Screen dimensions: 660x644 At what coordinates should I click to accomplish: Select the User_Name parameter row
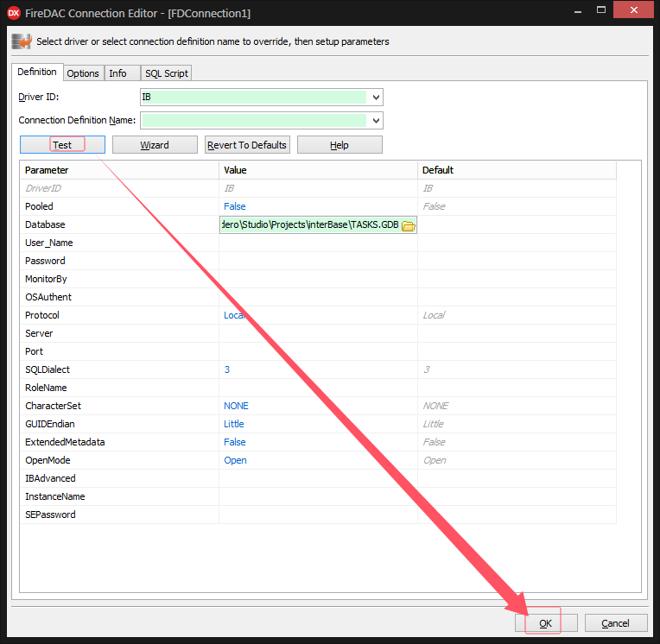[318, 243]
